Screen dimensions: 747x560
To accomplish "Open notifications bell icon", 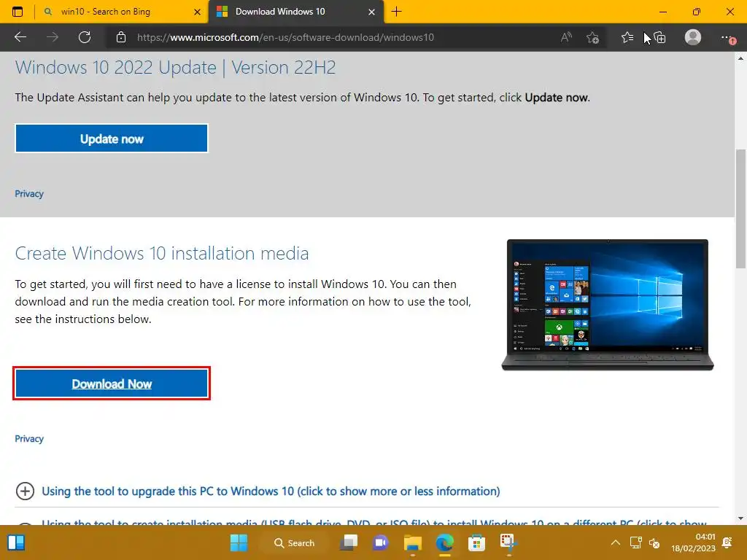I will 727,542.
